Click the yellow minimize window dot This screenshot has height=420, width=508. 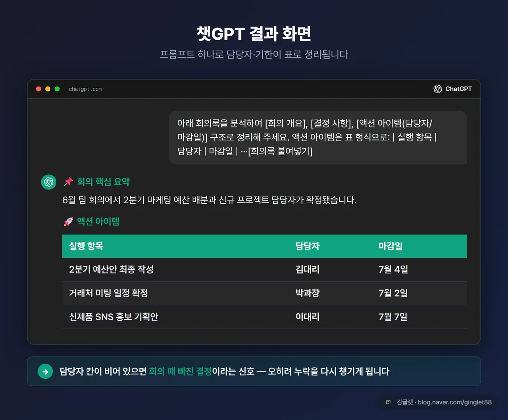point(48,89)
